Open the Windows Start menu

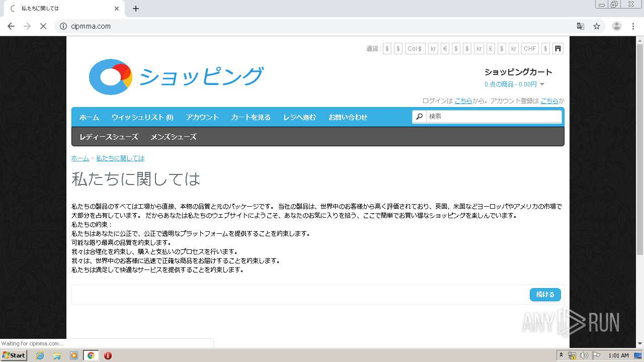point(14,355)
